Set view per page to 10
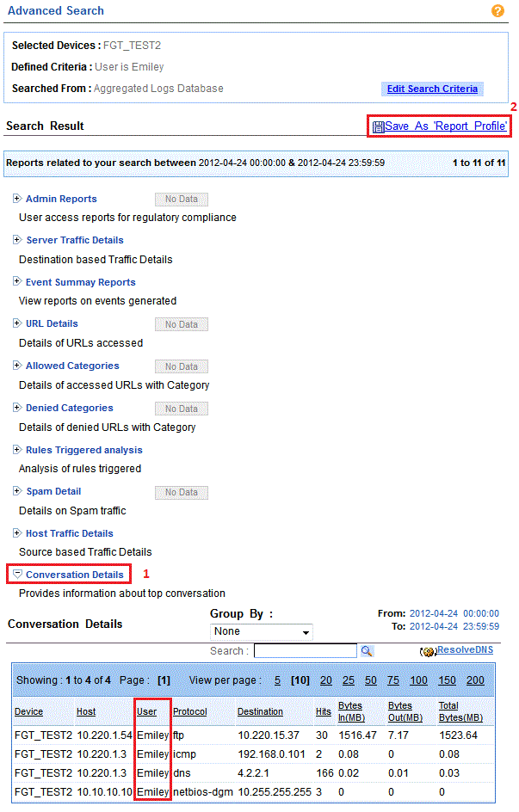This screenshot has width=519, height=812. pyautogui.click(x=300, y=680)
